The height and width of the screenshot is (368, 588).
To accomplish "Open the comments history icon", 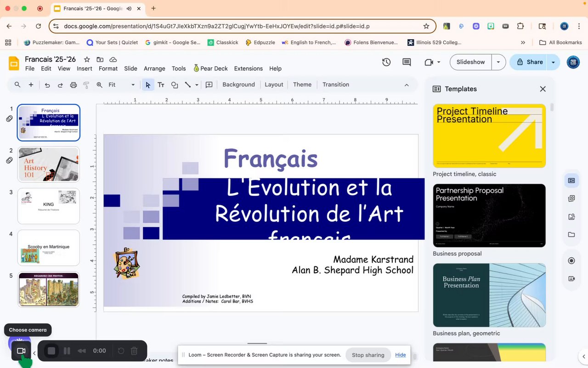I will point(407,62).
